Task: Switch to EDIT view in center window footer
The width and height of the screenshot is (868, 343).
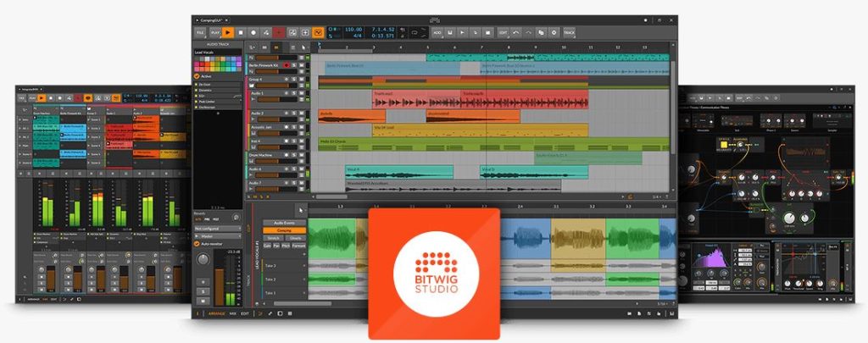Action: [245, 313]
